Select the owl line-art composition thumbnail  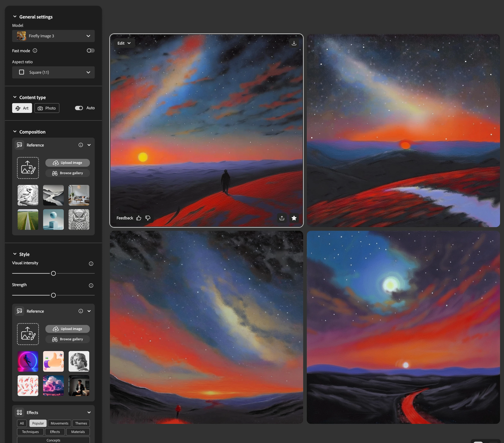(x=79, y=220)
